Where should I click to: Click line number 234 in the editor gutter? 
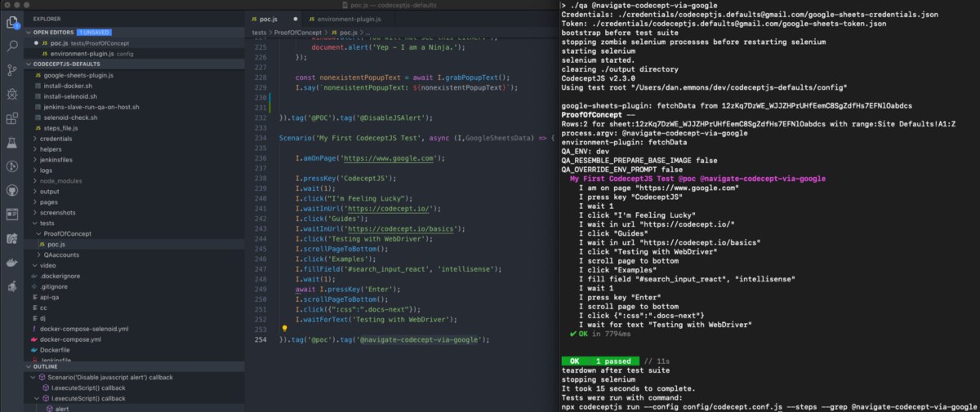coord(261,138)
